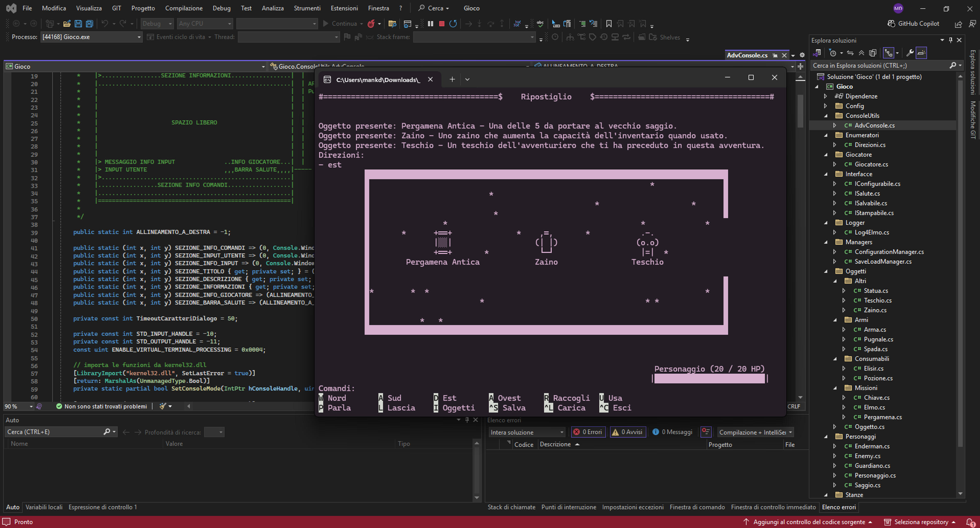The height and width of the screenshot is (528, 980).
Task: Switch to the Stack di chiamate tab
Action: [511, 507]
